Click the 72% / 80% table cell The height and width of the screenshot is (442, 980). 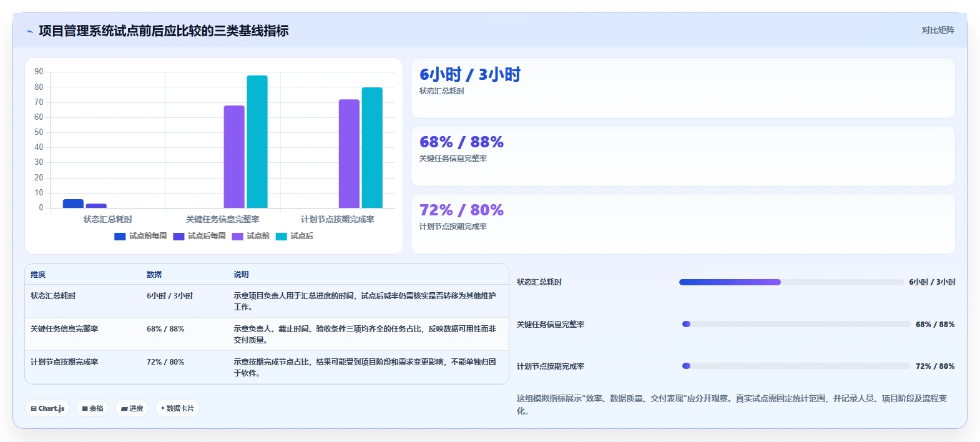coord(165,362)
